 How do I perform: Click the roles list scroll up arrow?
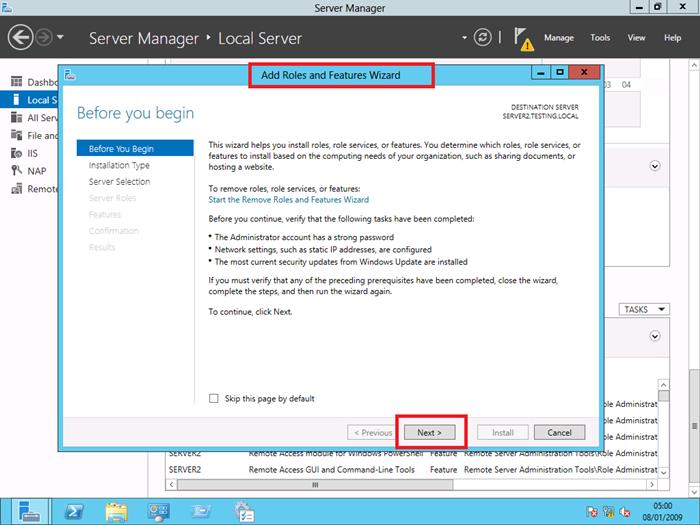[x=663, y=385]
